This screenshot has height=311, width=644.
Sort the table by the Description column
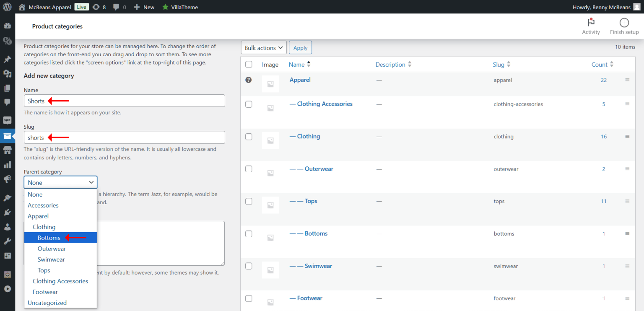click(x=393, y=65)
